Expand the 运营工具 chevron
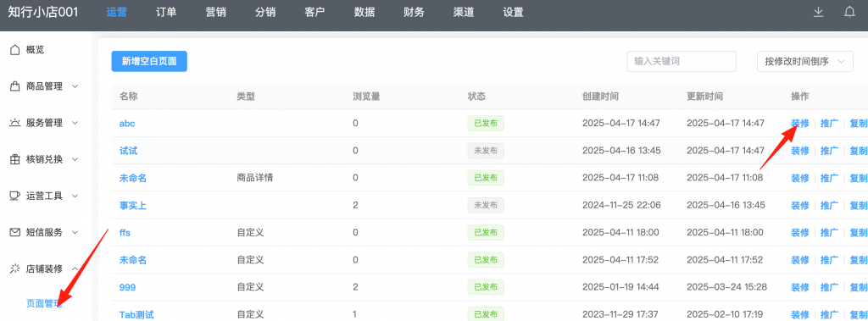The height and width of the screenshot is (321, 868). click(75, 196)
